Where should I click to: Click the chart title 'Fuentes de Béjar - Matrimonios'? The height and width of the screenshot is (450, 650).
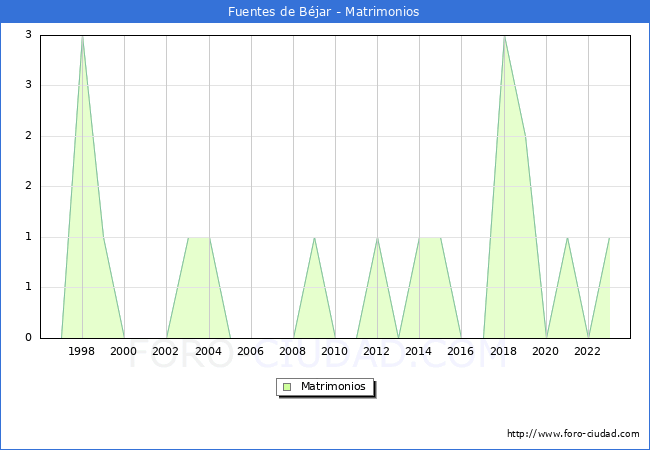[x=323, y=12]
